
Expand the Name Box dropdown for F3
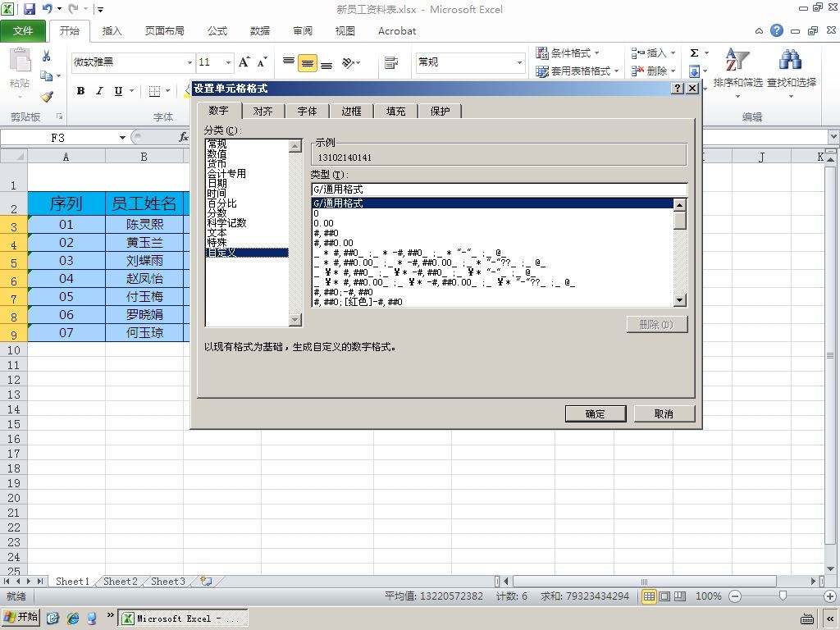click(x=122, y=138)
